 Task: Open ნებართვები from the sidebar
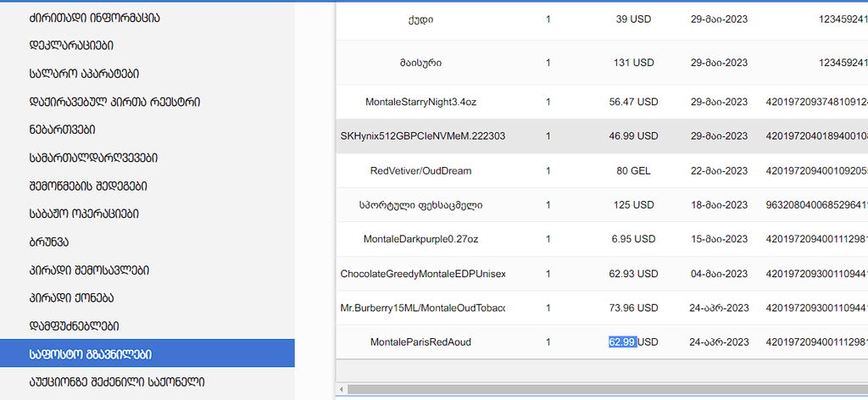(62, 130)
